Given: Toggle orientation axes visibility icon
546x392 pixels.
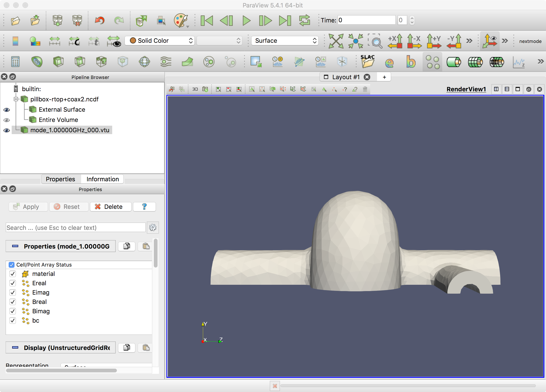Looking at the screenshot, I should [x=490, y=41].
